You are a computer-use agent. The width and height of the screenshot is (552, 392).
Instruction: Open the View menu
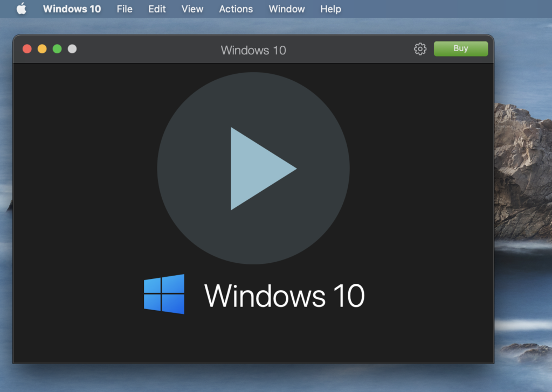coord(192,9)
